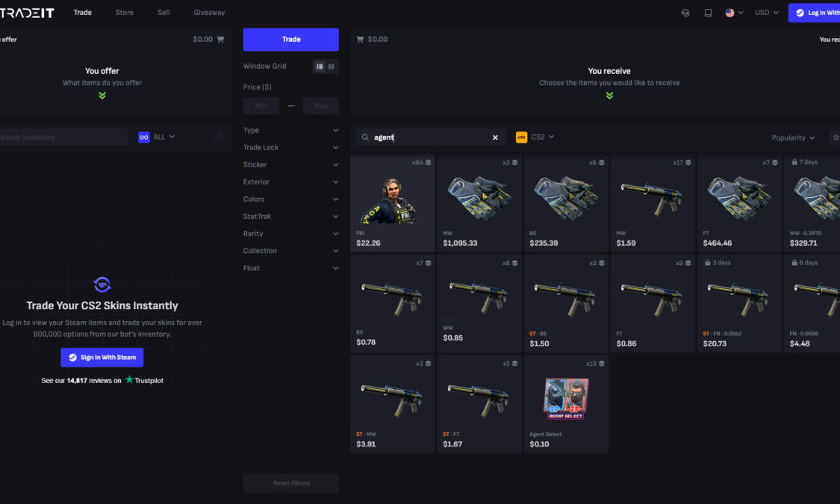The height and width of the screenshot is (504, 840).
Task: Click the You offer cart icon
Action: [x=220, y=39]
